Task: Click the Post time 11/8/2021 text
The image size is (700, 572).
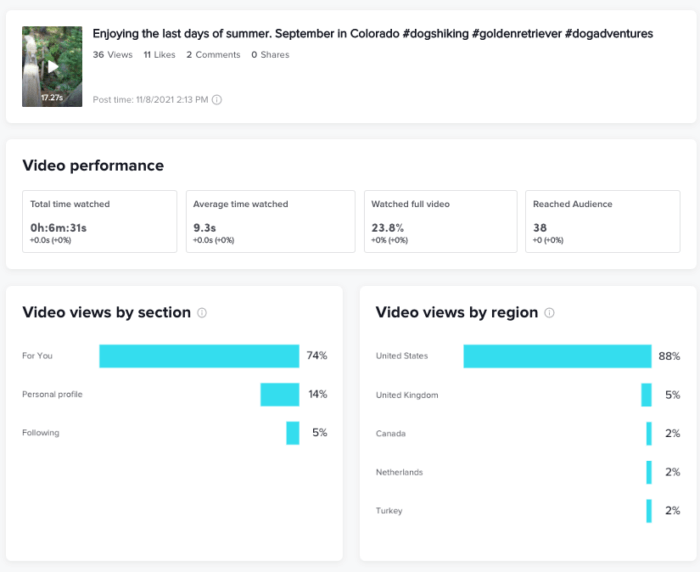Action: 150,100
